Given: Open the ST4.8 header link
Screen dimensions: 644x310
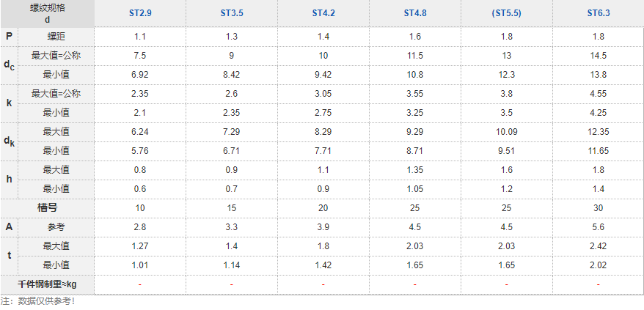Looking at the screenshot, I should pos(414,14).
